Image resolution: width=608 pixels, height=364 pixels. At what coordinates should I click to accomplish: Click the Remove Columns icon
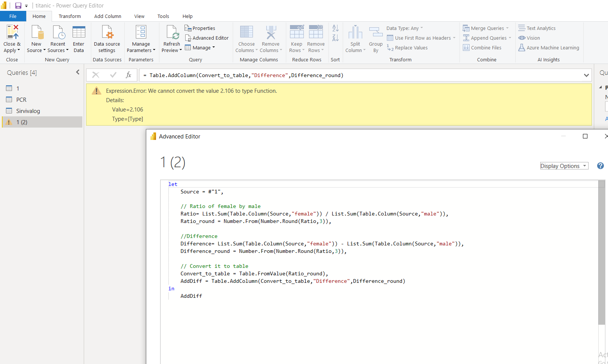click(271, 32)
